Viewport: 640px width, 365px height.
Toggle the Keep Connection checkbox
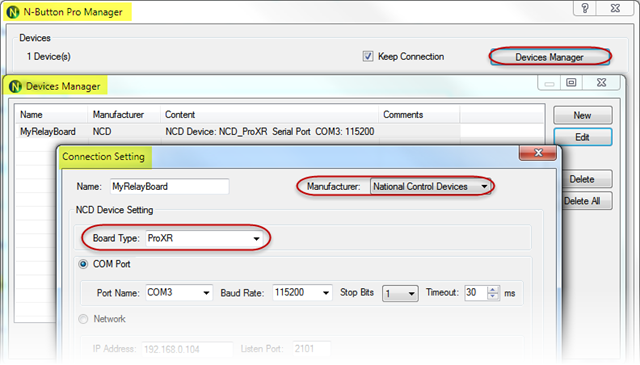(x=368, y=56)
